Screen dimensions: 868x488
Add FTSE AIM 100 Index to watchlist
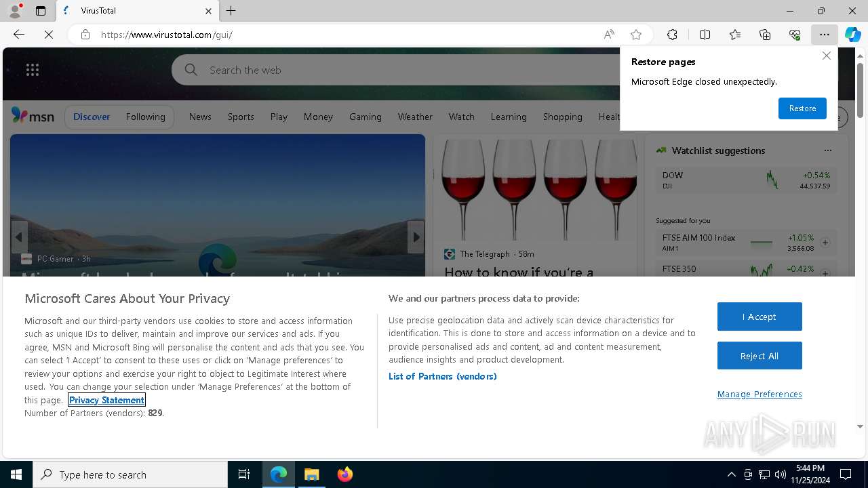[x=825, y=243]
